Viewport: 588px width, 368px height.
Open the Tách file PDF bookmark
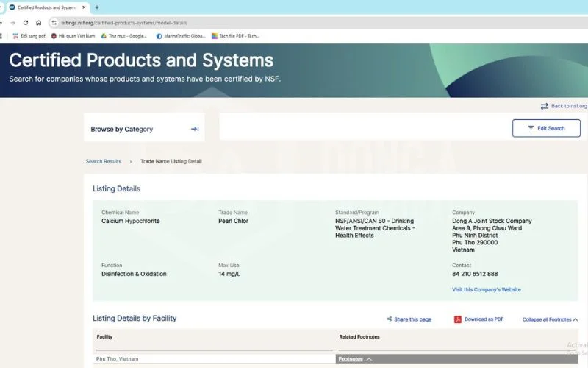click(x=235, y=36)
